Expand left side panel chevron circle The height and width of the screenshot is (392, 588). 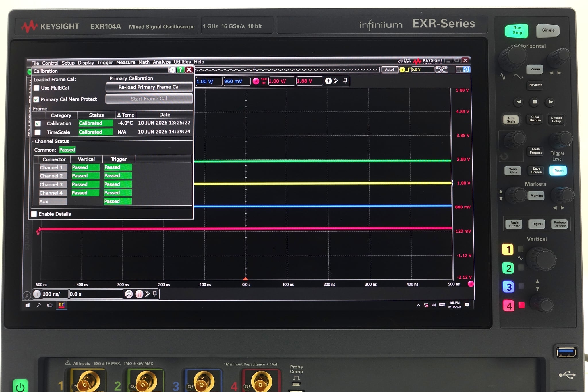[x=27, y=296]
